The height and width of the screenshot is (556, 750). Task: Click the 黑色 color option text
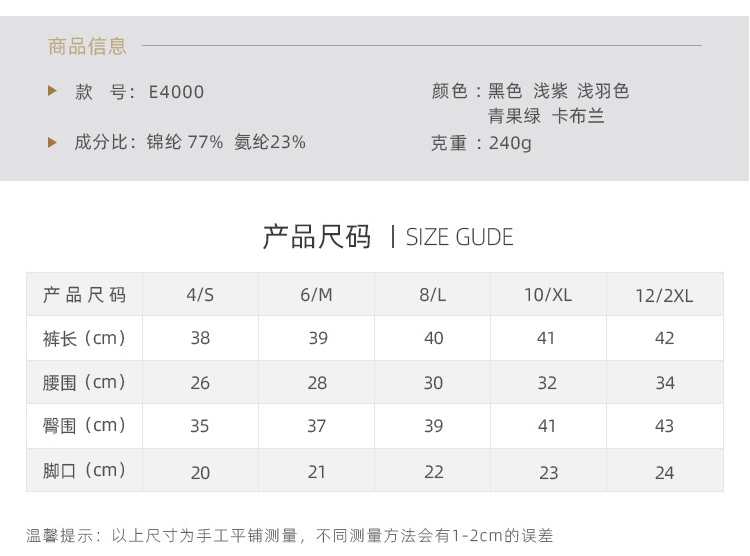click(505, 91)
